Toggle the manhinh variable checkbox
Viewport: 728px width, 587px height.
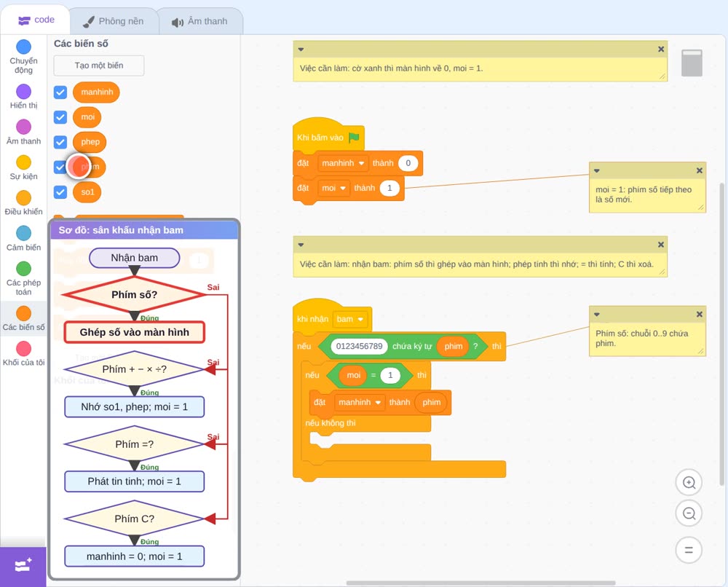click(x=60, y=92)
